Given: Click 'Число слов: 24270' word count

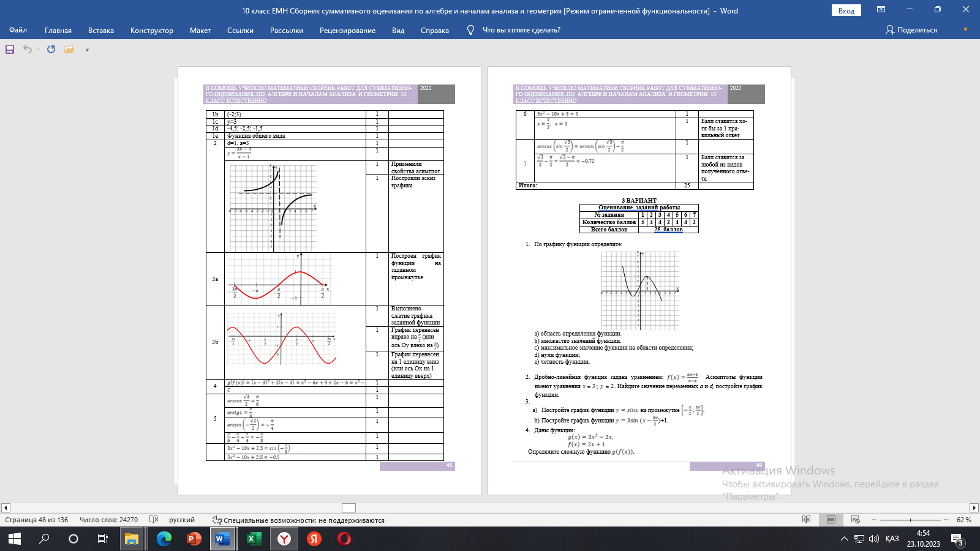Looking at the screenshot, I should point(108,520).
